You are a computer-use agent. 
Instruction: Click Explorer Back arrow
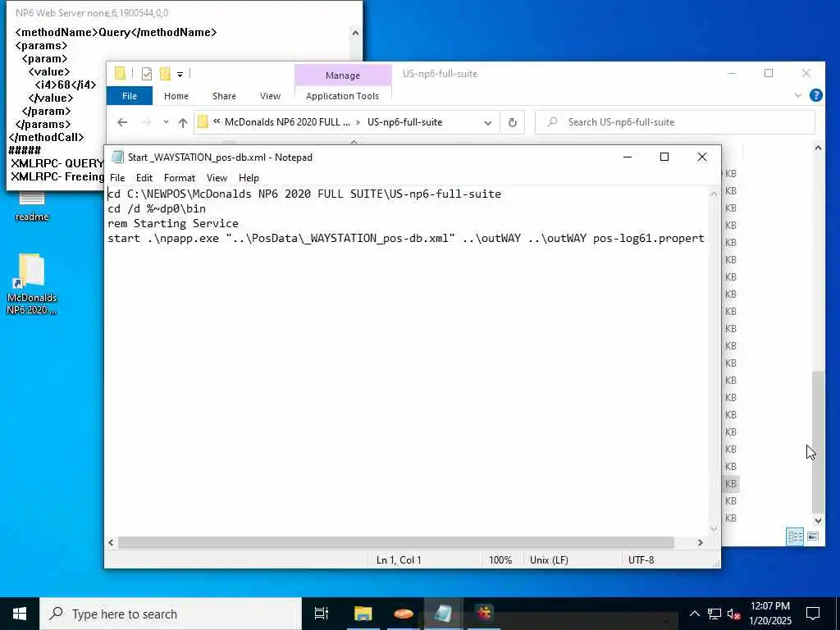click(x=122, y=122)
